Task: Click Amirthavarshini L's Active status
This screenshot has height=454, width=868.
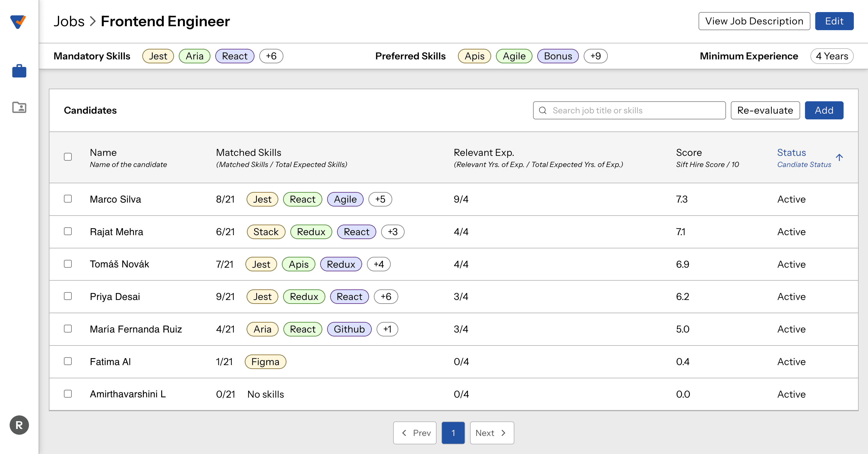Action: [x=791, y=394]
